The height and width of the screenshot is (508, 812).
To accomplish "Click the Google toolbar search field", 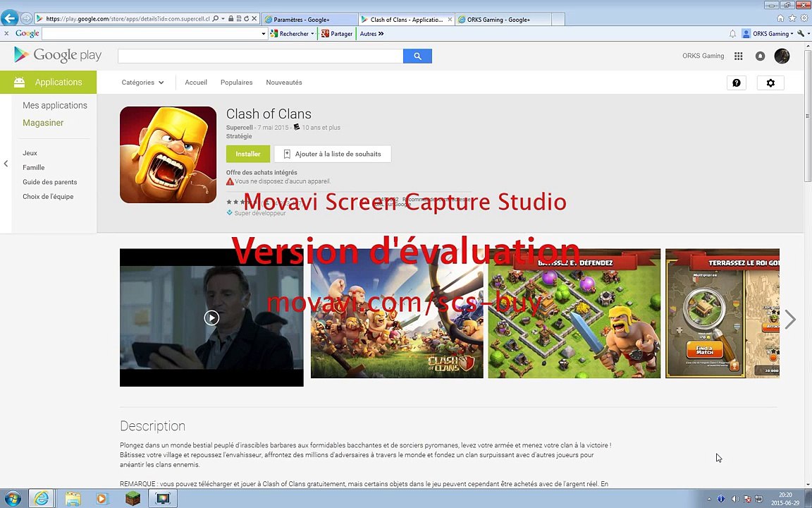I will click(152, 34).
